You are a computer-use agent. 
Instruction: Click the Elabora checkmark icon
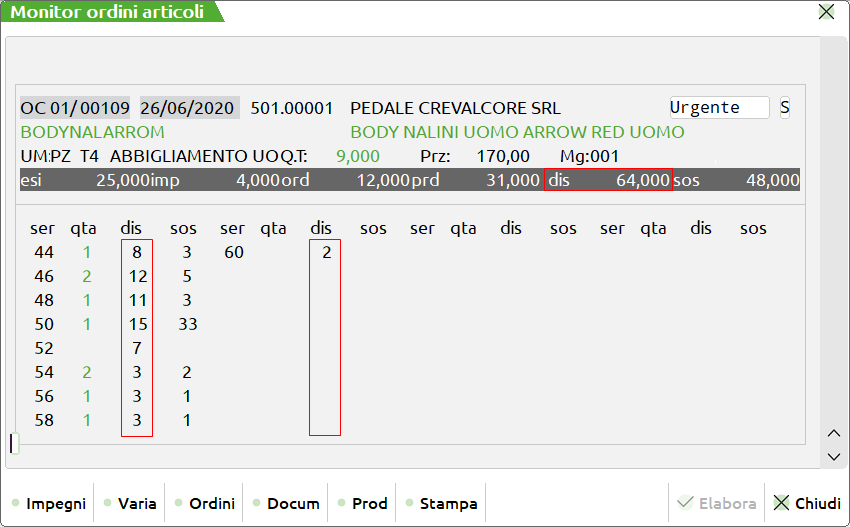tap(685, 504)
